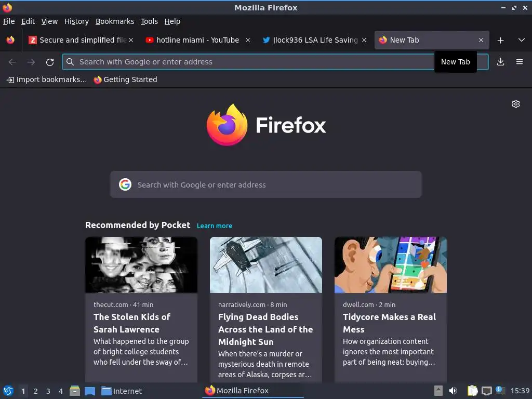Click Import bookmarks in bookmarks toolbar
Viewport: 532px width, 399px height.
[x=47, y=79]
